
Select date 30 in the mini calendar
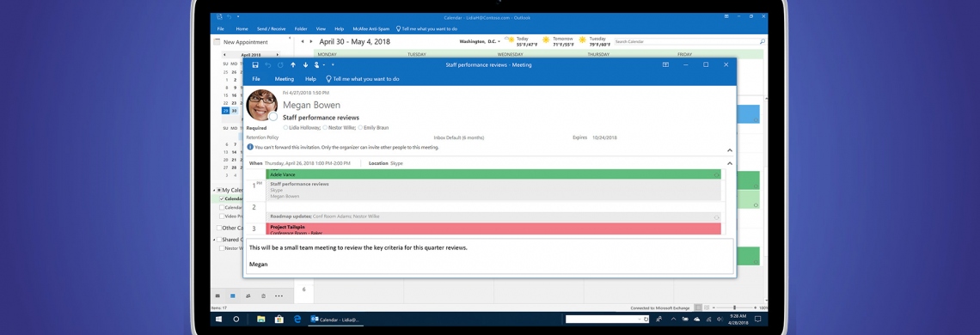(x=234, y=111)
